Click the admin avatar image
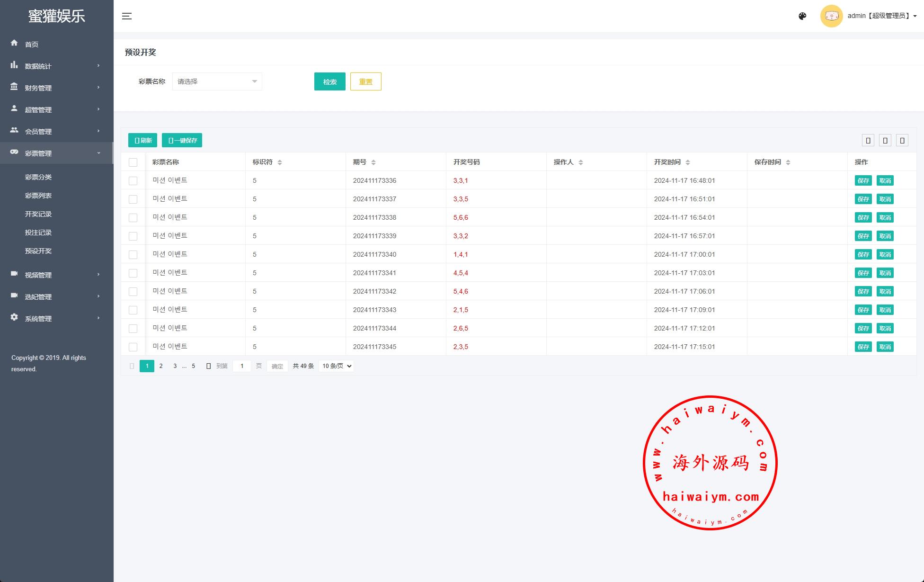The height and width of the screenshot is (582, 924). pos(831,16)
